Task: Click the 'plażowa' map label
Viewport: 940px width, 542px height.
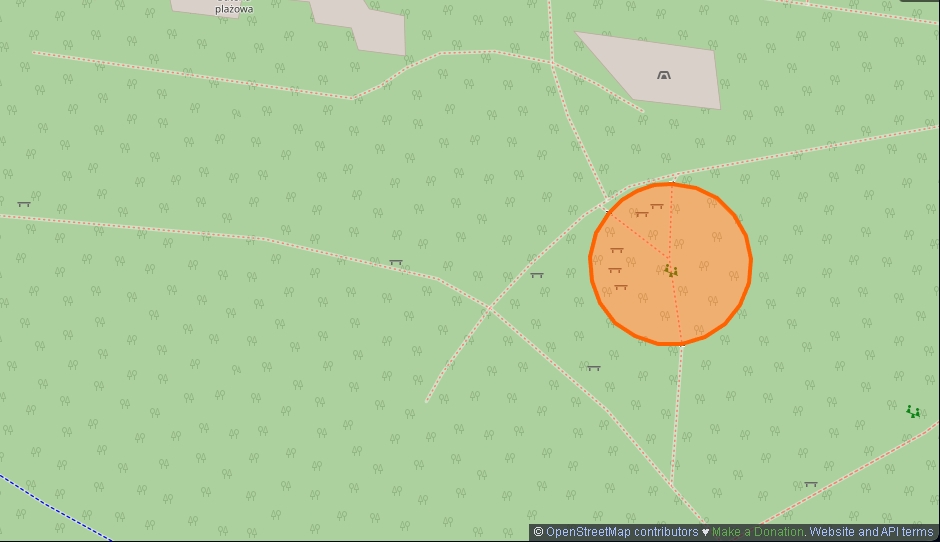Action: point(234,10)
